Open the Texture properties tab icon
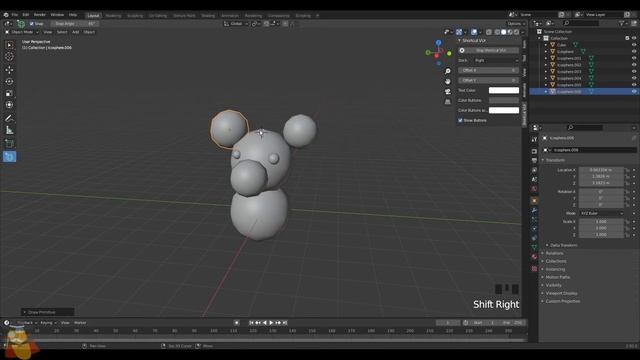 click(534, 269)
